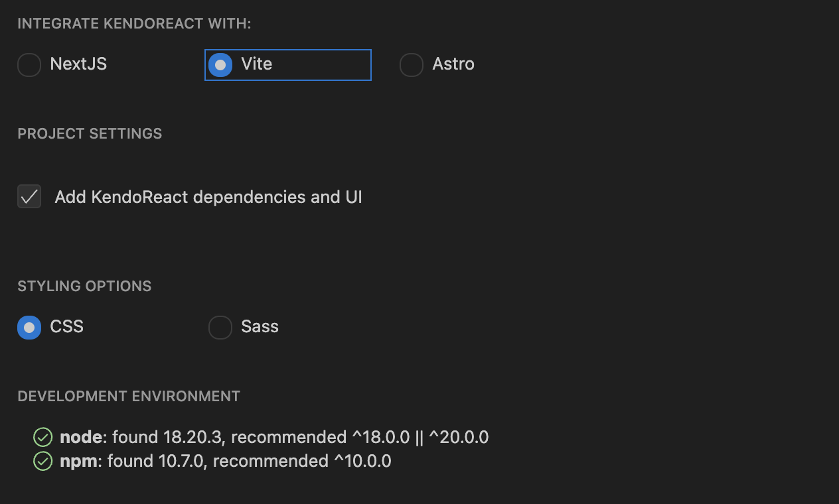Click the Vite text label

click(x=257, y=64)
